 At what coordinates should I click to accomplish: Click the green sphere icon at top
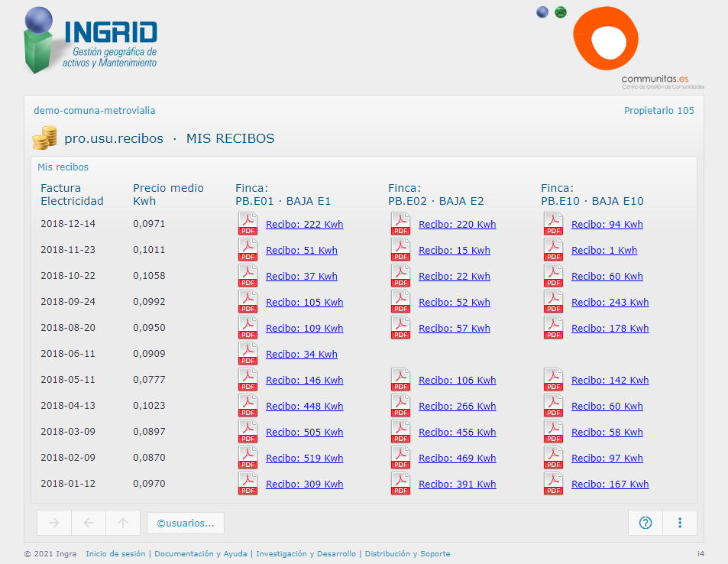coord(561,12)
